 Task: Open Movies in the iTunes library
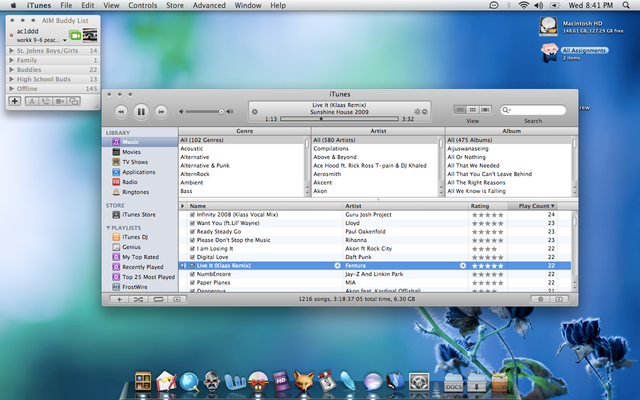(131, 152)
